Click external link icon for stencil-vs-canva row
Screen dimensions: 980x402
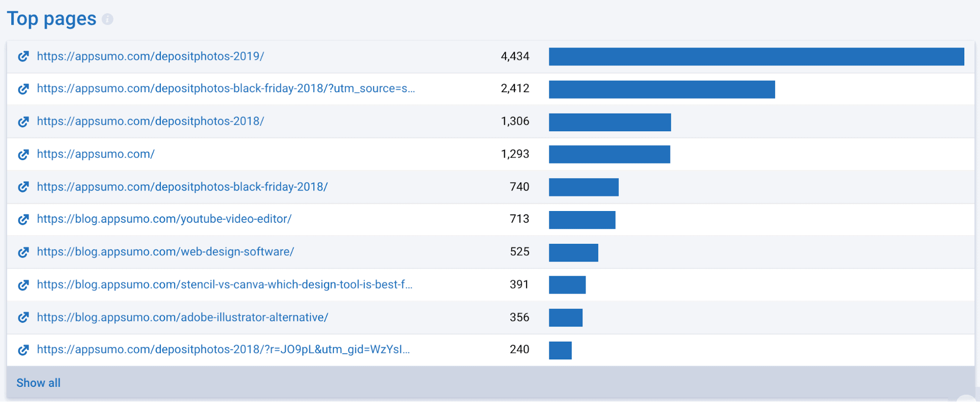pos(24,285)
